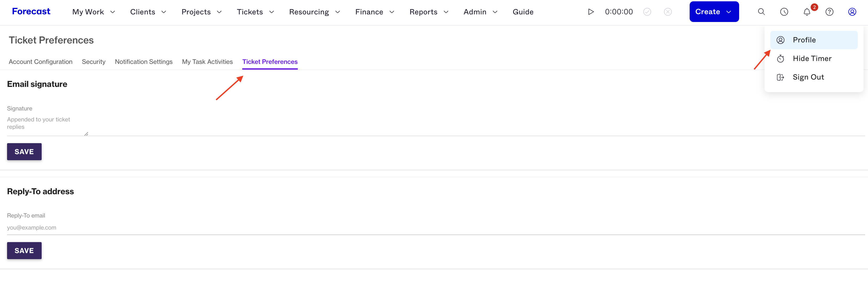Switch to the Notification Settings tab
The height and width of the screenshot is (290, 868).
pyautogui.click(x=144, y=62)
